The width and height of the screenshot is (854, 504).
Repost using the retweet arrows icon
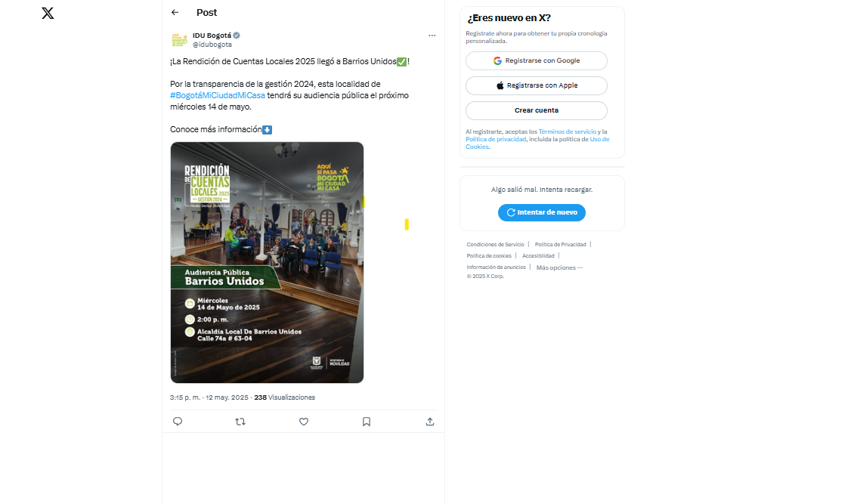coord(240,422)
